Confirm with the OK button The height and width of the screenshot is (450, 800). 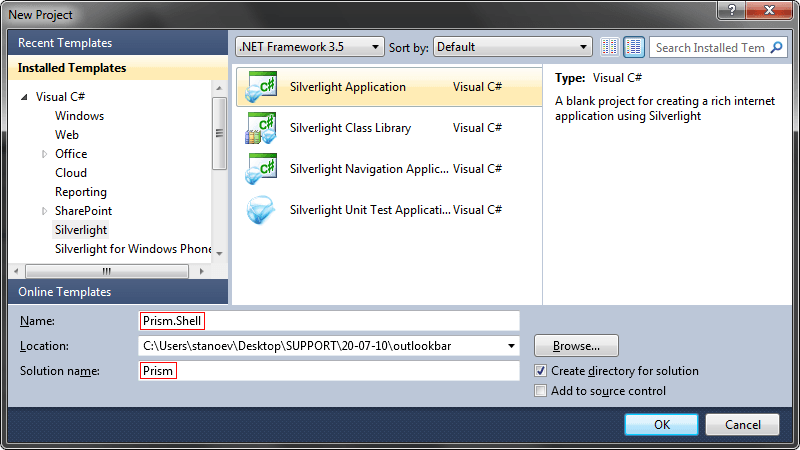(x=661, y=424)
